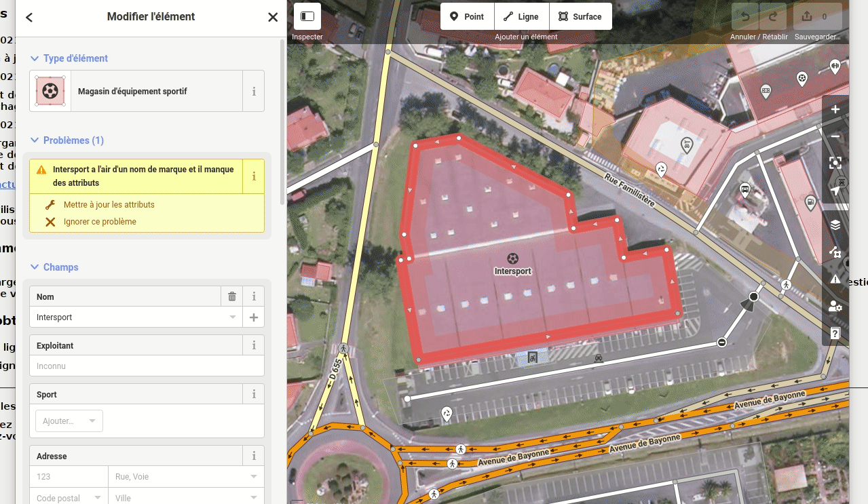This screenshot has height=504, width=868.
Task: Open the preferences panel
Action: point(835,306)
